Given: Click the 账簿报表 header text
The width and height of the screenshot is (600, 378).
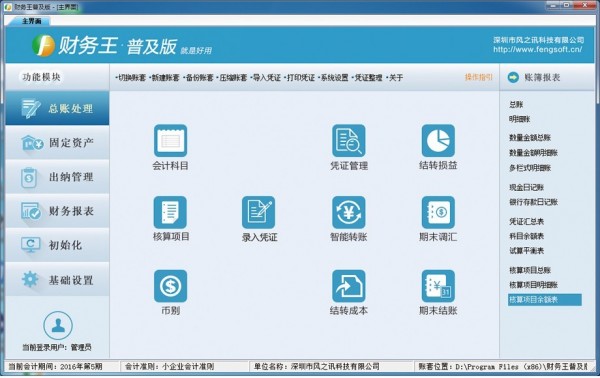Looking at the screenshot, I should pos(542,77).
